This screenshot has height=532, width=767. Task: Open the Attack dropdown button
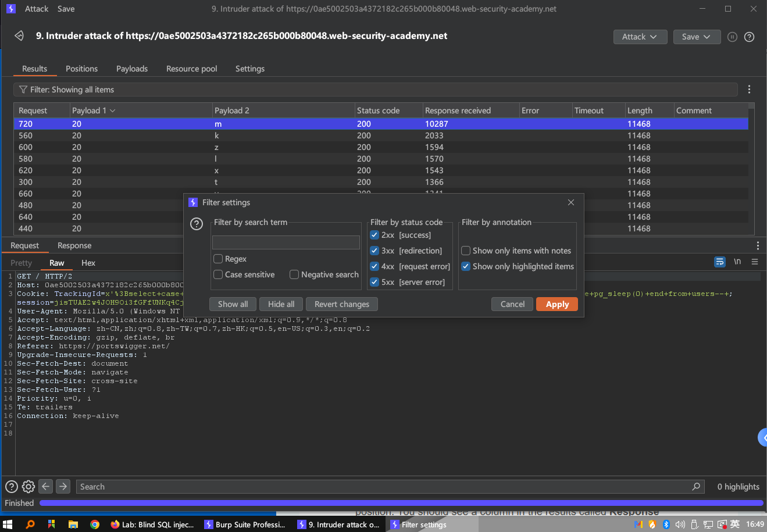tap(640, 37)
